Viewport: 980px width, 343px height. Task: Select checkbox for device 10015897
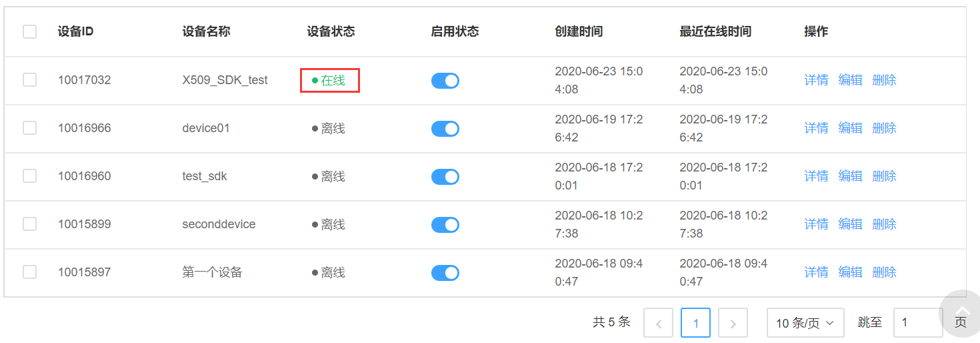30,272
